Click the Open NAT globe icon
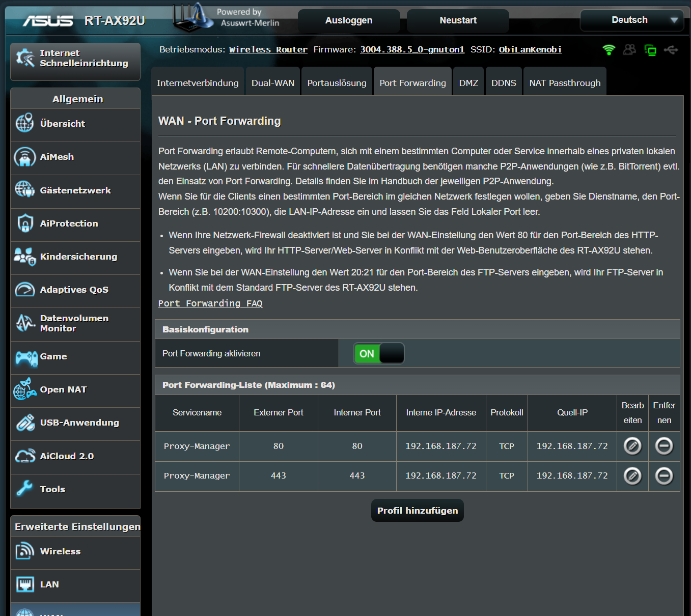Image resolution: width=691 pixels, height=616 pixels. 24,389
